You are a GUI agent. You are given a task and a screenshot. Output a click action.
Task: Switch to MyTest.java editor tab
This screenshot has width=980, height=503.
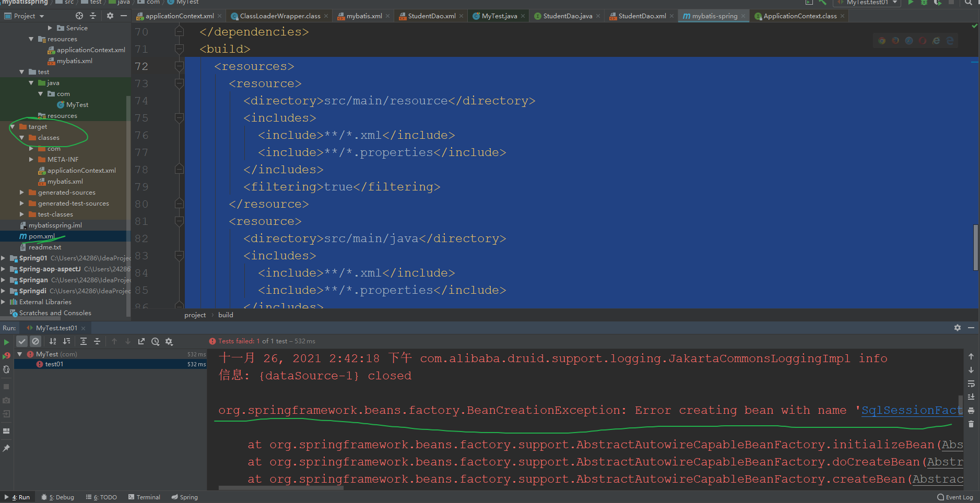[499, 16]
